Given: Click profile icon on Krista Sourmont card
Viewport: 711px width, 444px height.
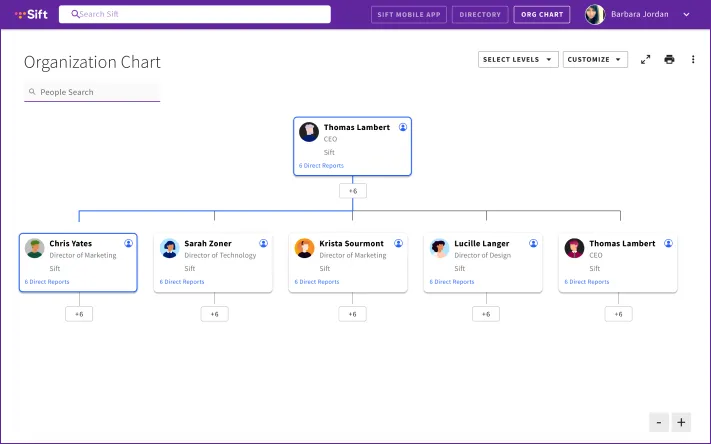Looking at the screenshot, I should pyautogui.click(x=399, y=243).
